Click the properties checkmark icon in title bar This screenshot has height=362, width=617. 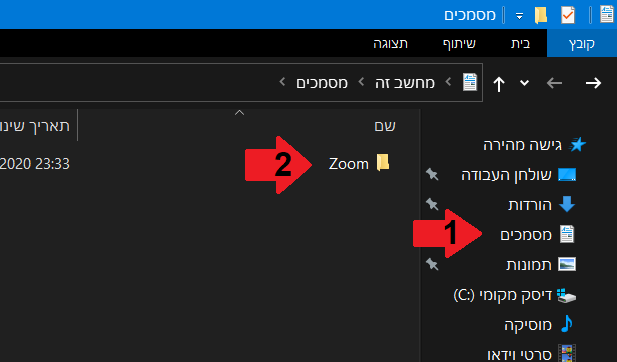(568, 15)
